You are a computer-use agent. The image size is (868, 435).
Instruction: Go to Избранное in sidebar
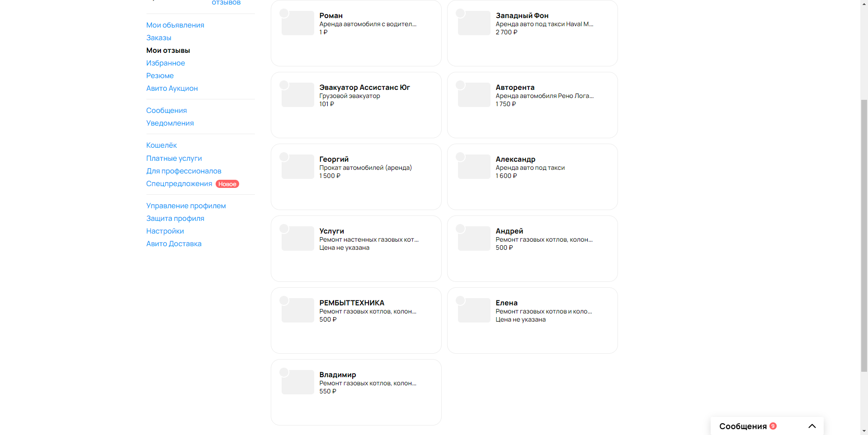[x=165, y=63]
